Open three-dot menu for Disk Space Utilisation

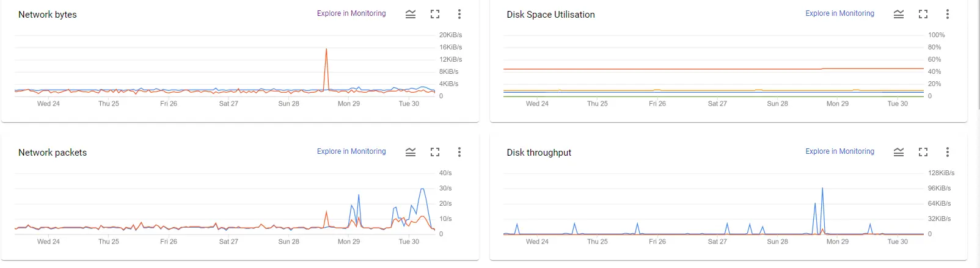948,14
